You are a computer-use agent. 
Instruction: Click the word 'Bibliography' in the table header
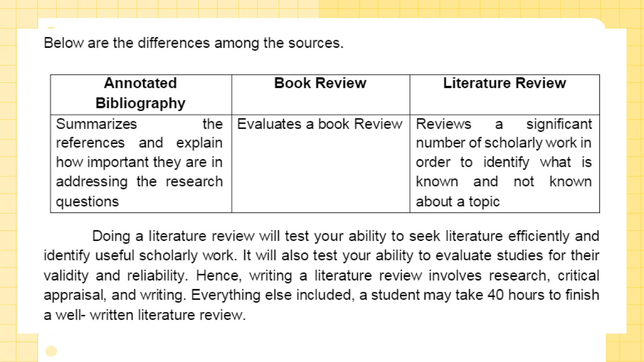(141, 103)
